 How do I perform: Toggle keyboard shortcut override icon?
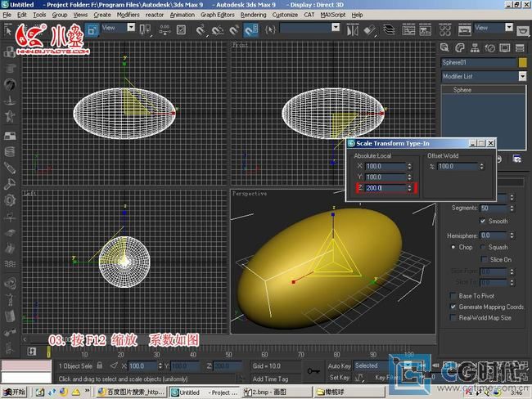(x=181, y=29)
